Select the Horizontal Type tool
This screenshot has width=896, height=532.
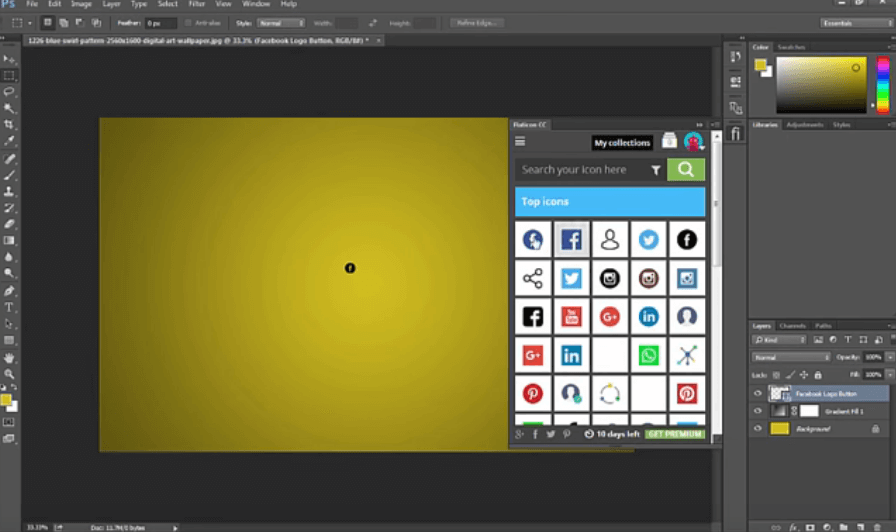(x=9, y=307)
